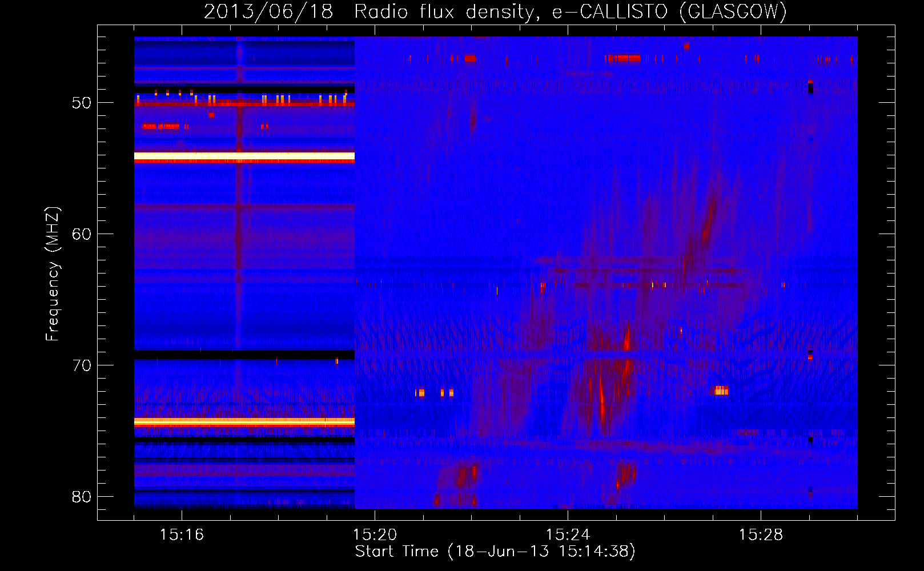Click the 15:24 time axis label
The image size is (924, 571).
[568, 534]
